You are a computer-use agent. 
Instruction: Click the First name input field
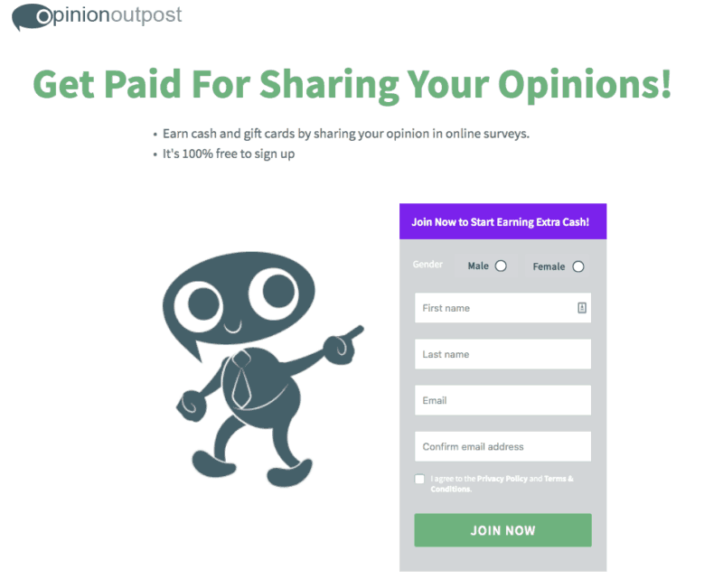point(502,308)
